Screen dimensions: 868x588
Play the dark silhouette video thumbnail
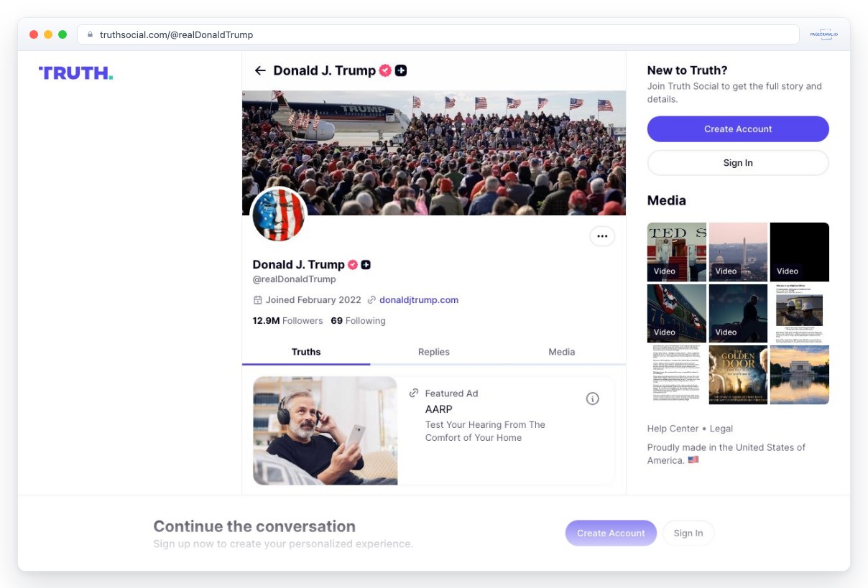[738, 314]
